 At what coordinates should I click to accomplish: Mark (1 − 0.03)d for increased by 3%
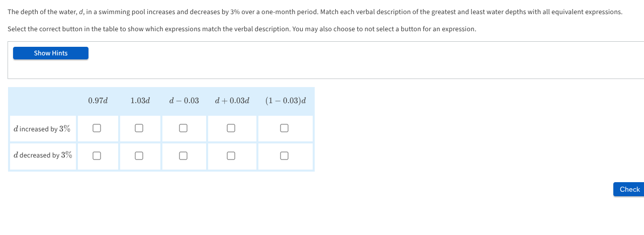tap(284, 128)
